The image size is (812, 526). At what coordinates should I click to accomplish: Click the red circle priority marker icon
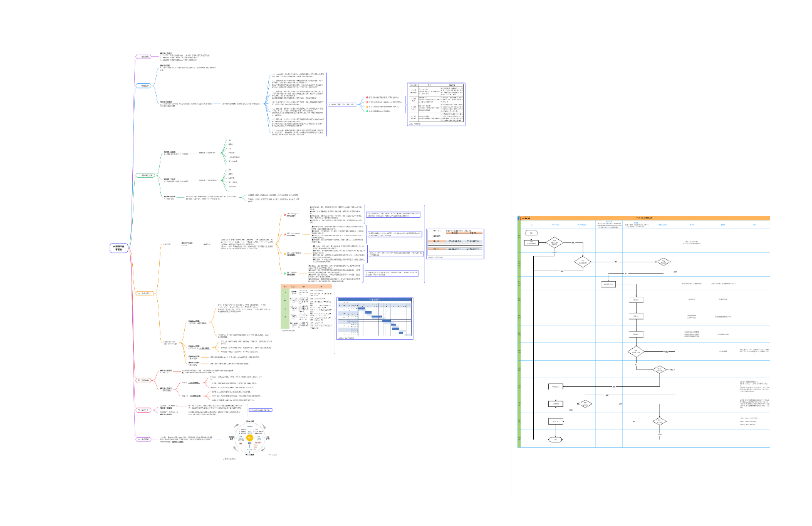tap(367, 97)
